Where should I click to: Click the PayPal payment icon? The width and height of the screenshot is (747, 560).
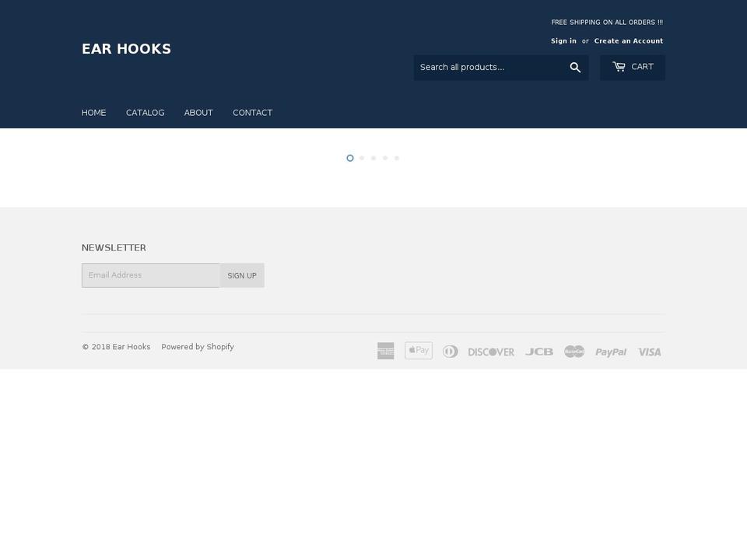tap(611, 352)
